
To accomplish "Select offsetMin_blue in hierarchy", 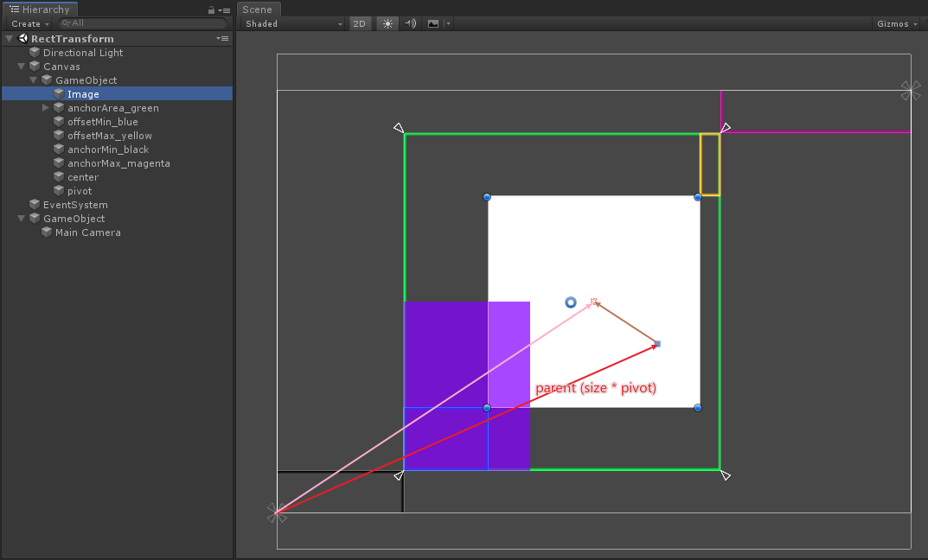I will click(x=102, y=122).
